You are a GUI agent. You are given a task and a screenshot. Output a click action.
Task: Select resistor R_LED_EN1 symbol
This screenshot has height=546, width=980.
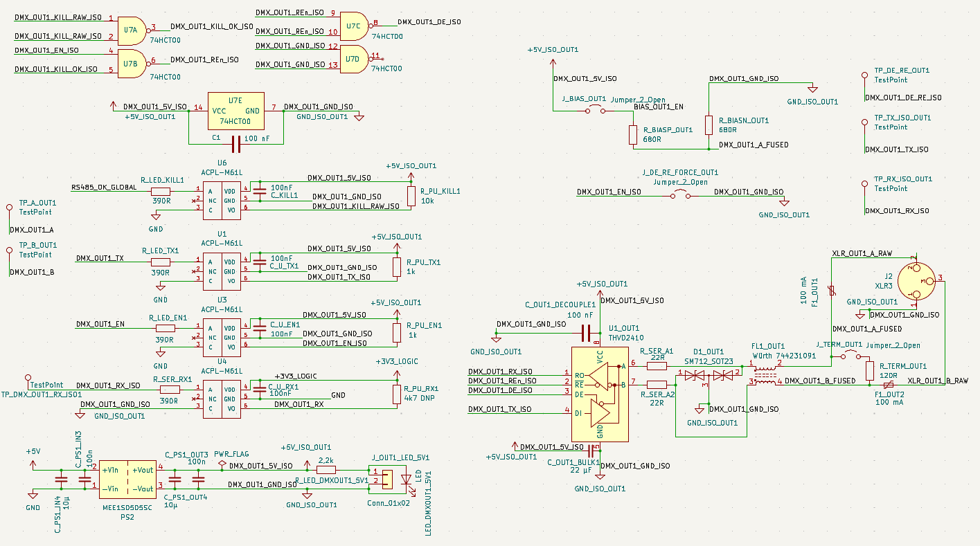coord(165,328)
